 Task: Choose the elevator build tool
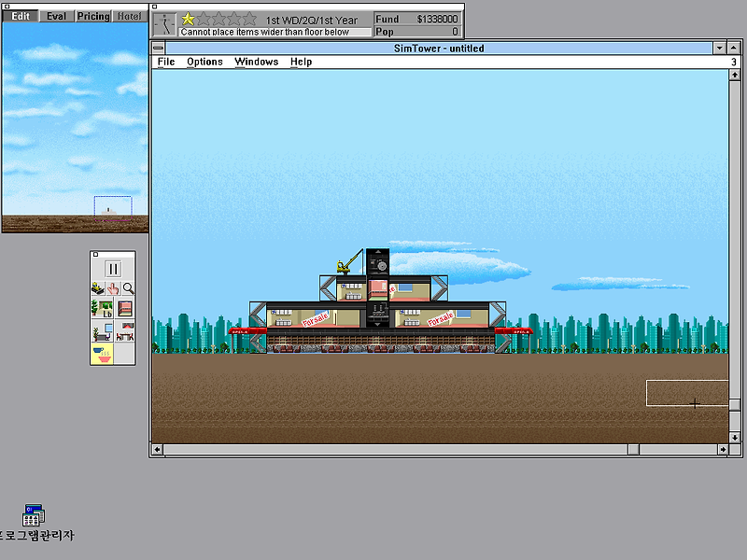click(x=125, y=309)
